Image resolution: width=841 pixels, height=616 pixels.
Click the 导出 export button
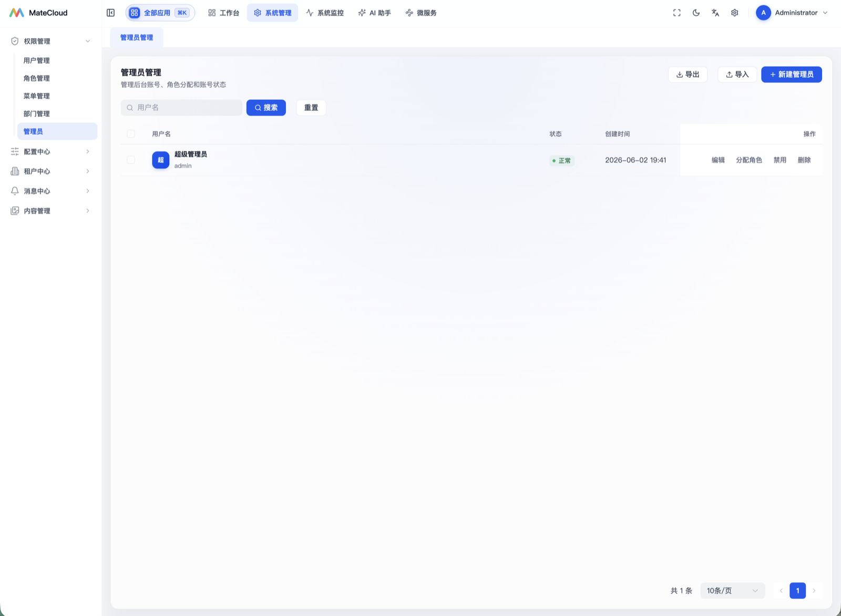pos(688,75)
